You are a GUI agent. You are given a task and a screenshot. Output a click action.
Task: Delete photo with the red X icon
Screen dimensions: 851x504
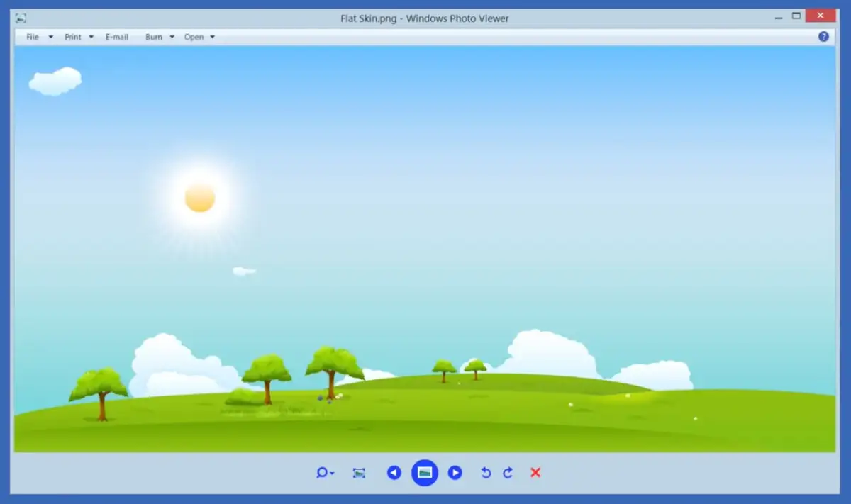click(535, 473)
